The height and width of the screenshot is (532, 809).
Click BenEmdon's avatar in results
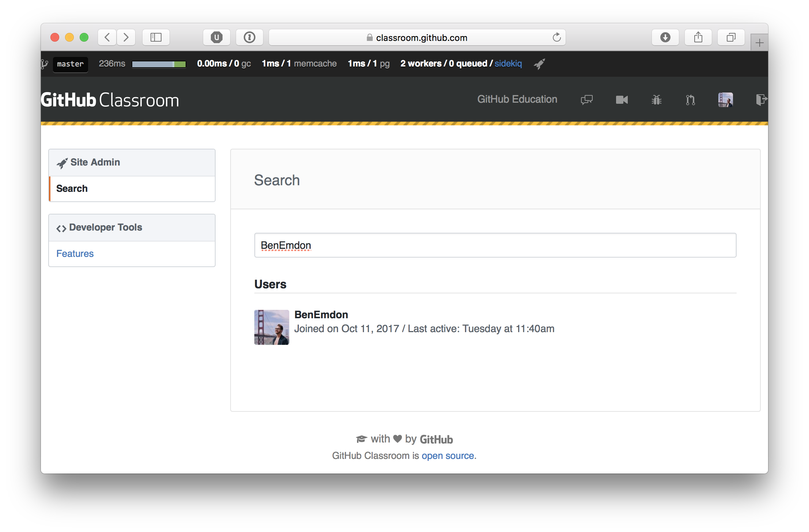click(x=272, y=327)
